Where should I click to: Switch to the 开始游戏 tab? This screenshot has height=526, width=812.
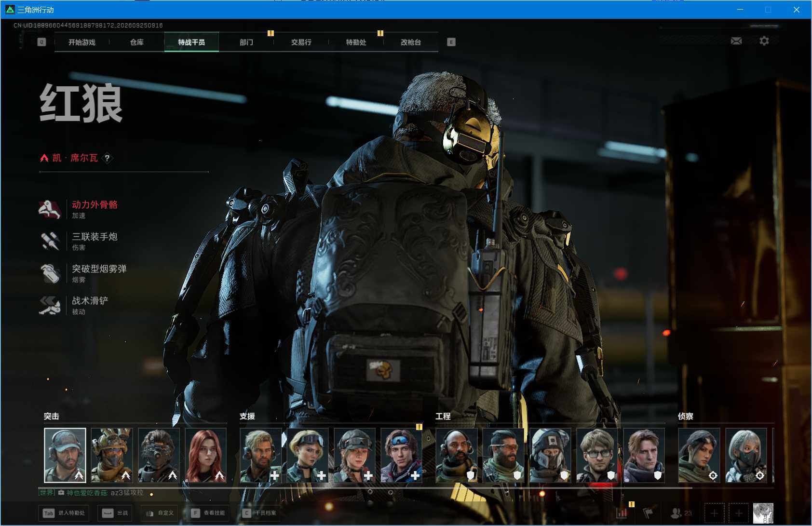[x=82, y=42]
